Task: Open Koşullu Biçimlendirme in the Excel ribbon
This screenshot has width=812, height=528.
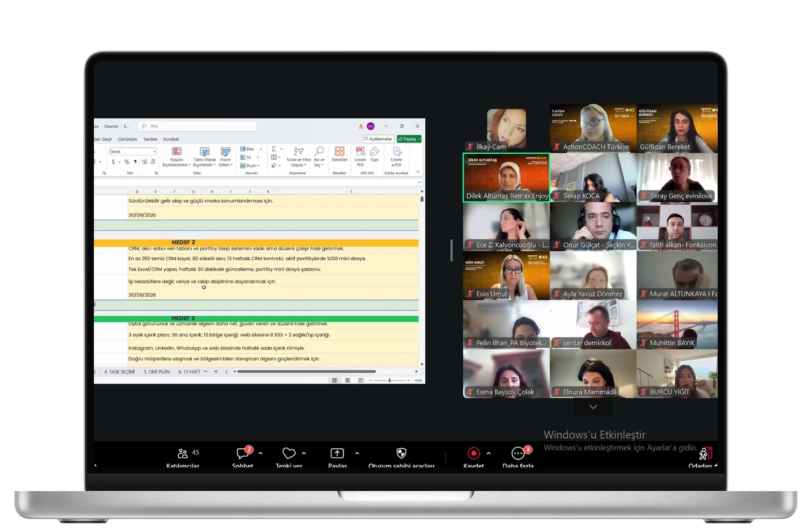Action: (177, 157)
